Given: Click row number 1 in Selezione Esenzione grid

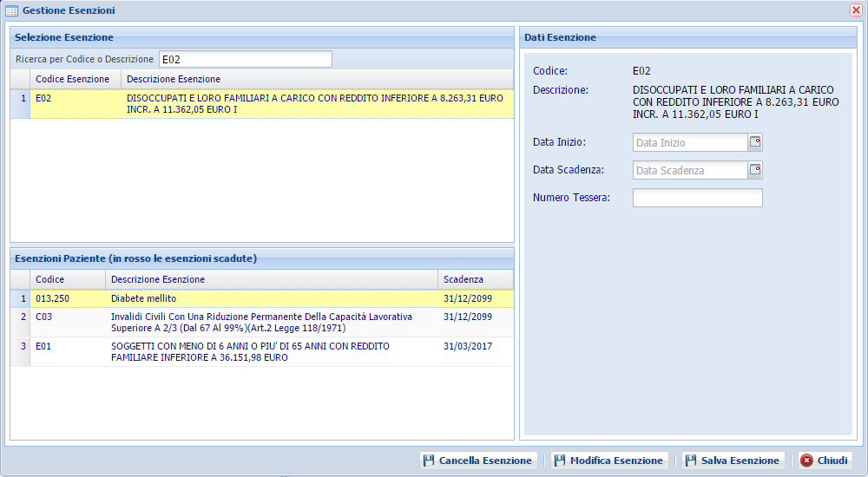Looking at the screenshot, I should coord(21,103).
